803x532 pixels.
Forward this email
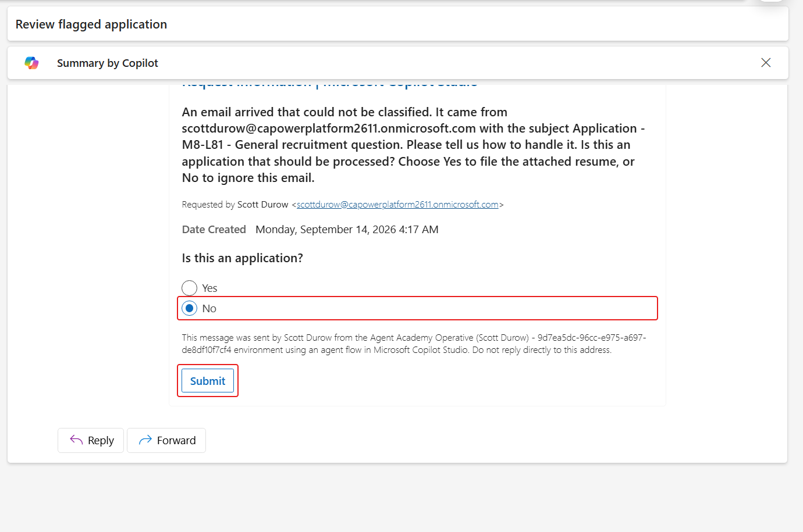166,440
